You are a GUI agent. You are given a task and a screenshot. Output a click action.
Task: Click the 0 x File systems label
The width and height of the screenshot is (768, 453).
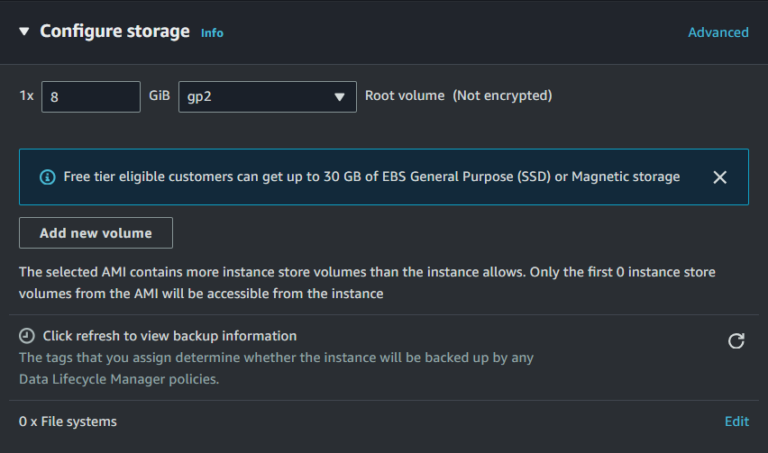click(x=68, y=422)
